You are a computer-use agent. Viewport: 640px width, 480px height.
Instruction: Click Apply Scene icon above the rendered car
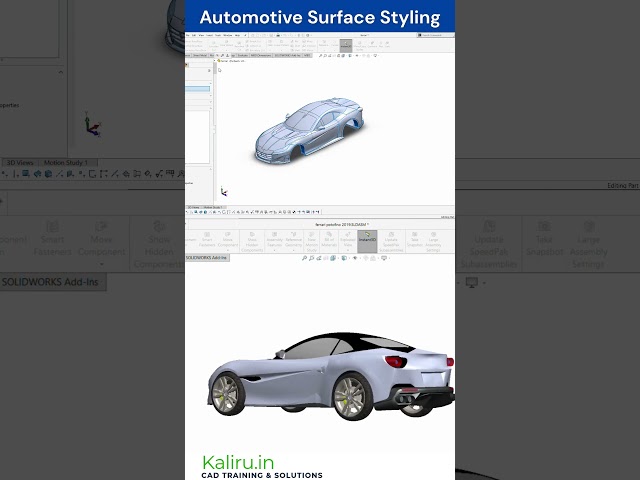point(373,258)
